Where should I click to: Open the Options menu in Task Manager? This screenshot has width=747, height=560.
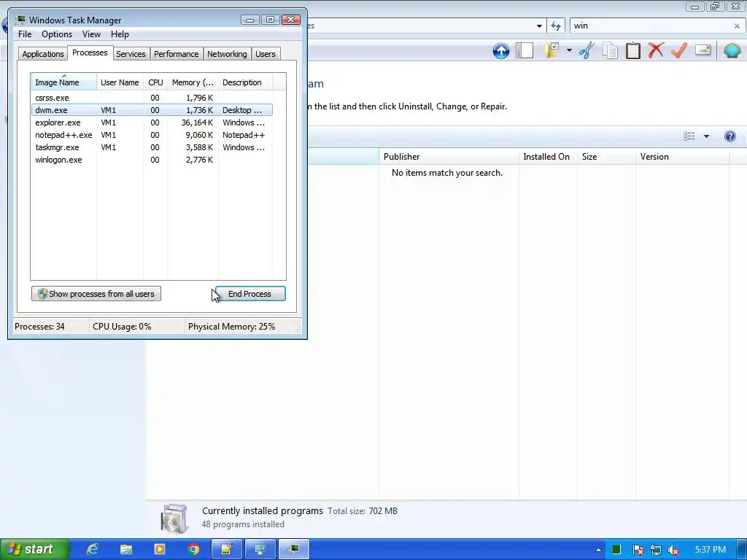pos(57,34)
